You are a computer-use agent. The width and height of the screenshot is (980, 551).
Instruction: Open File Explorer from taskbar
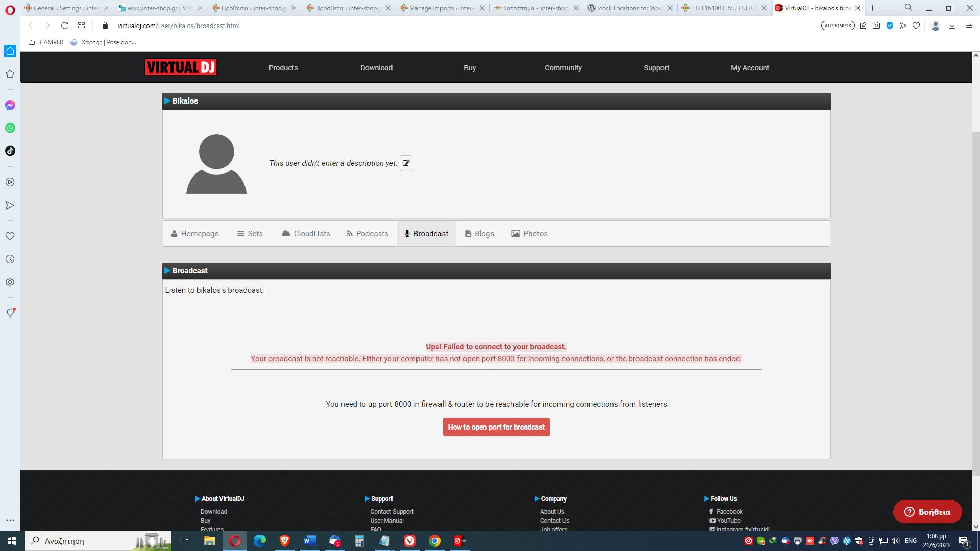[209, 541]
